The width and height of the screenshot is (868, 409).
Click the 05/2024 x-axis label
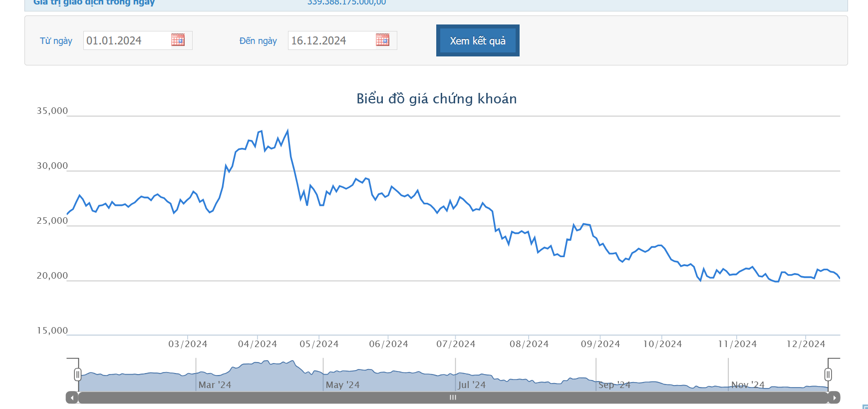319,344
